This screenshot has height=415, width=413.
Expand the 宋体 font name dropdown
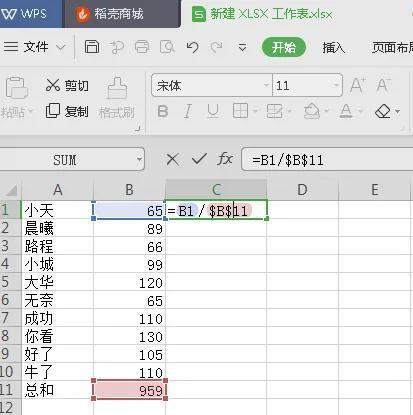(266, 85)
